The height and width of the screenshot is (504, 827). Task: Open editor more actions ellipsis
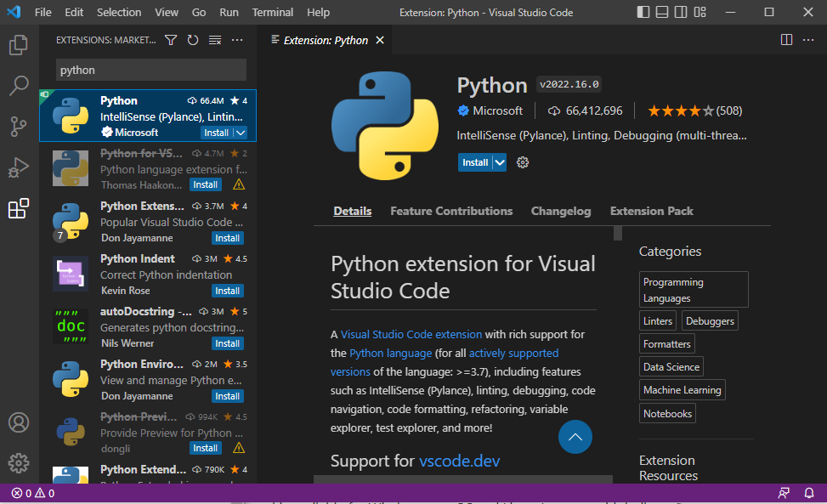[808, 40]
